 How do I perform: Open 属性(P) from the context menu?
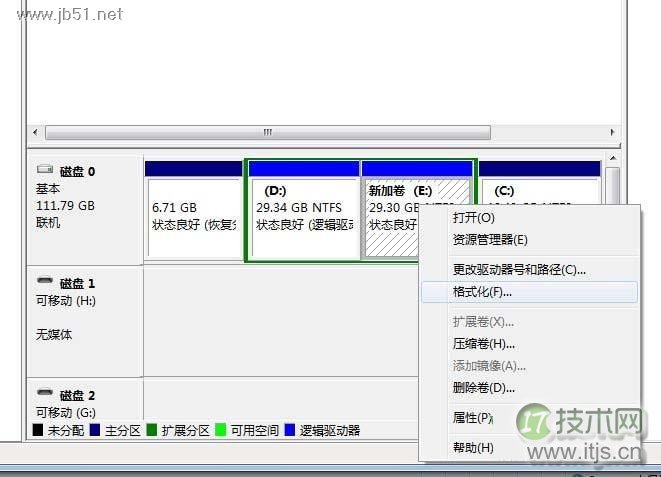click(x=529, y=418)
